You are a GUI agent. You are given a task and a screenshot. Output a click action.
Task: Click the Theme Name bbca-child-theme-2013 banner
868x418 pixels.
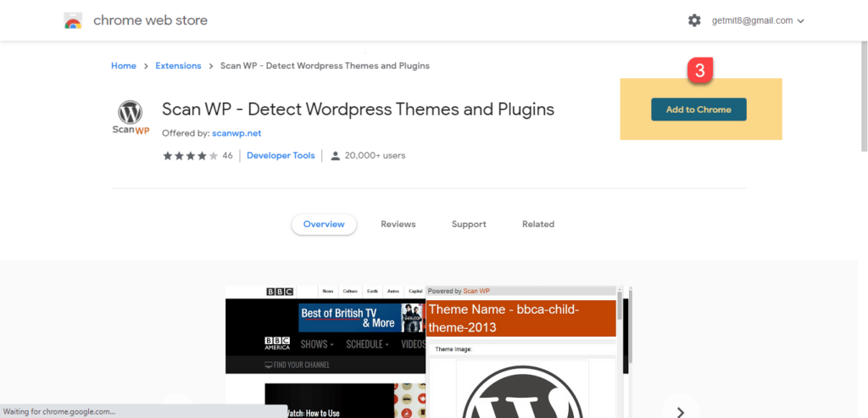point(521,318)
